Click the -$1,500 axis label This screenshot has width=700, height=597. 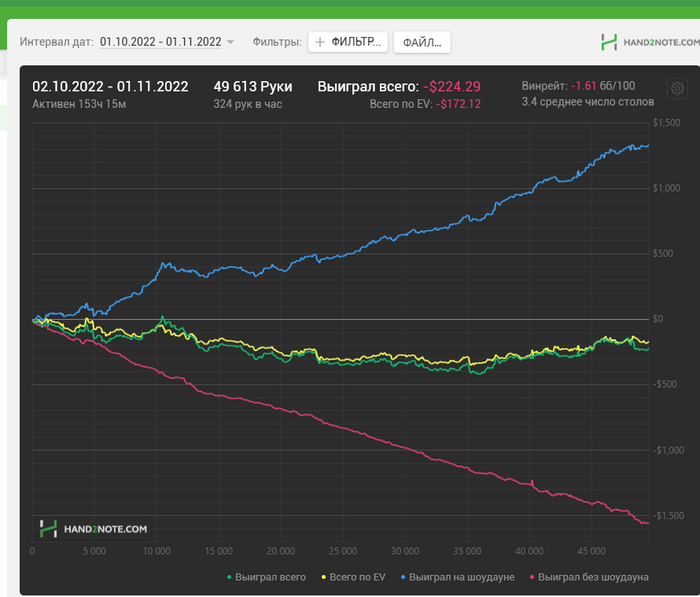[x=668, y=515]
